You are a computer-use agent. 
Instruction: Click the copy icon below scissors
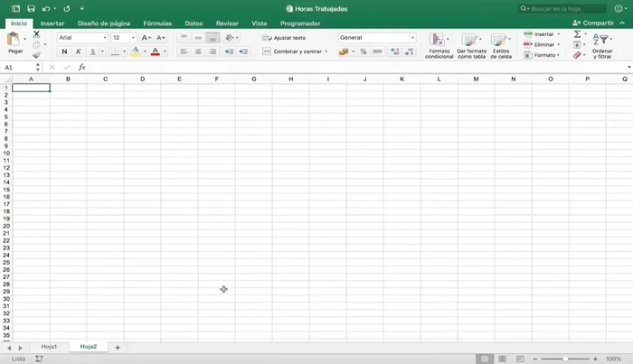[x=36, y=45]
